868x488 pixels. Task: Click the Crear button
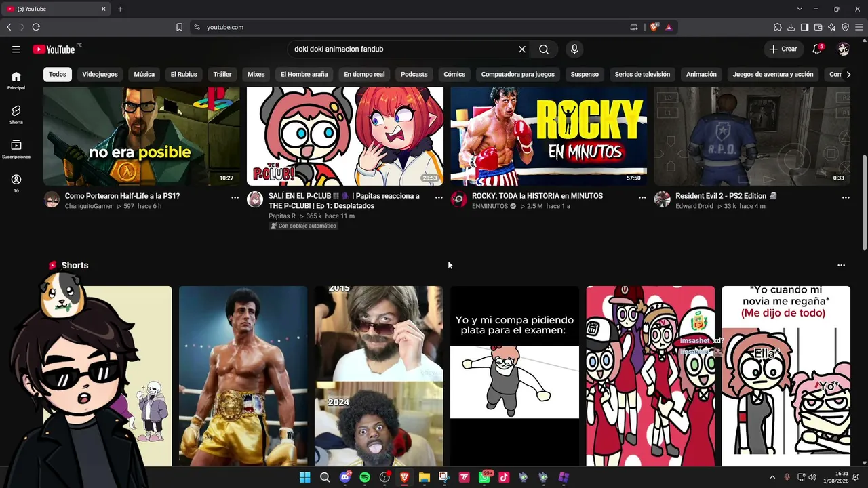point(783,49)
